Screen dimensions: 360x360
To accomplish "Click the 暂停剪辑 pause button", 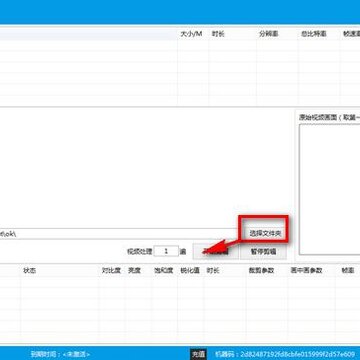I will point(263,252).
